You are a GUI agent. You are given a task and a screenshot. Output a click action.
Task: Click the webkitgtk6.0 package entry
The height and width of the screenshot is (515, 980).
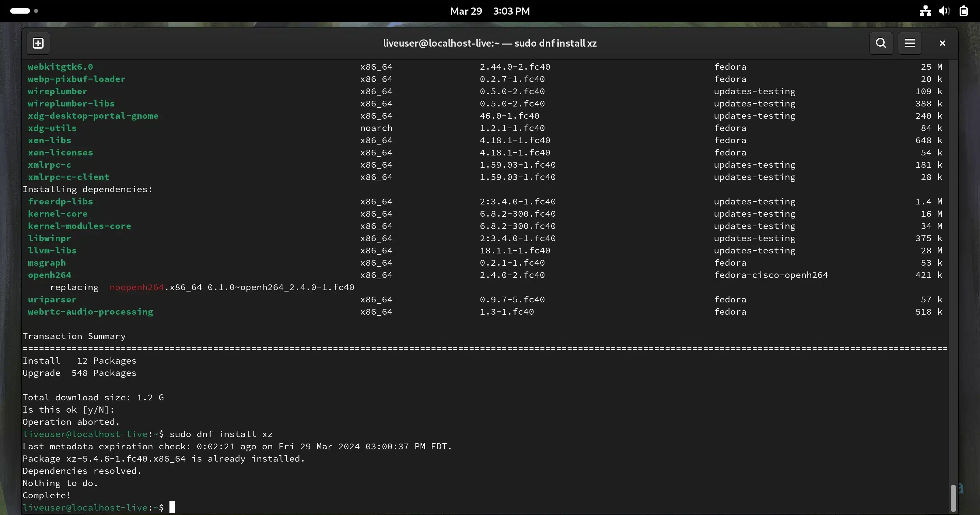point(61,67)
